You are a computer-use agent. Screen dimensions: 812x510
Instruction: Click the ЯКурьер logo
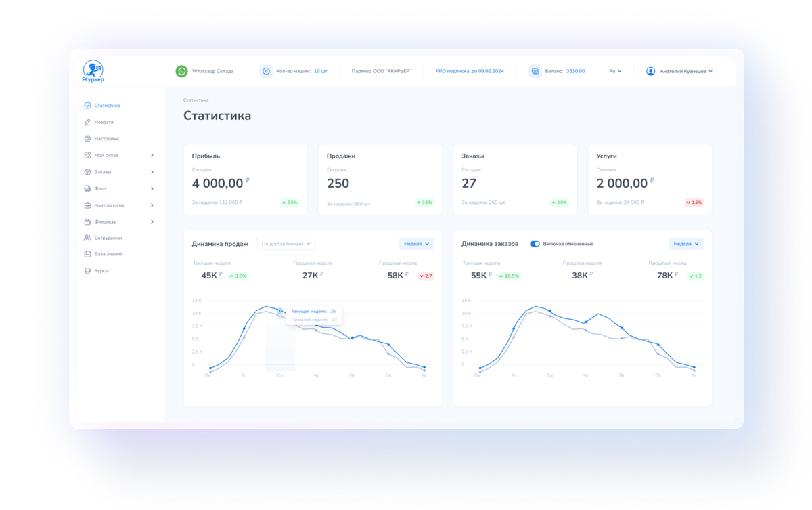[x=93, y=71]
